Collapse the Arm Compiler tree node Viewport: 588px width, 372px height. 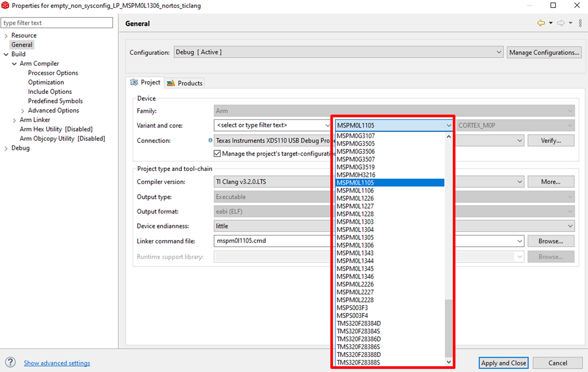pyautogui.click(x=15, y=64)
